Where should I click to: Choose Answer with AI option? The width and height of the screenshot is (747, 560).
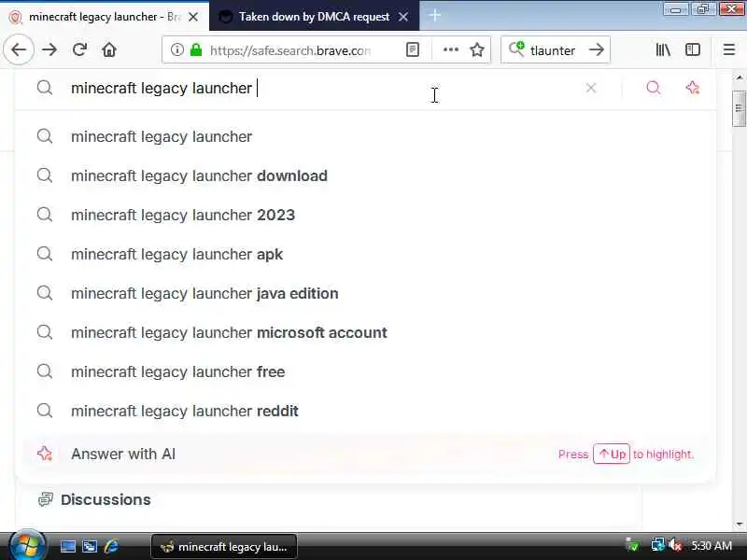coord(365,454)
